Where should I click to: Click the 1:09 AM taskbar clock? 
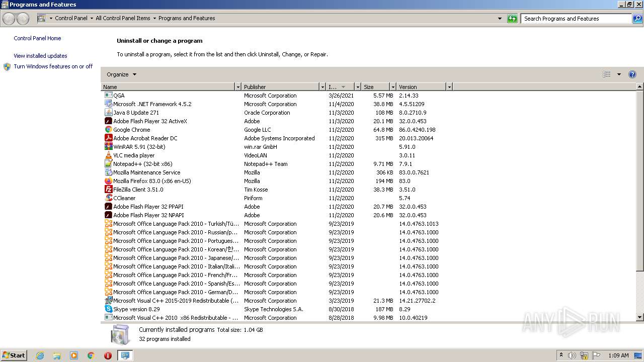(618, 355)
